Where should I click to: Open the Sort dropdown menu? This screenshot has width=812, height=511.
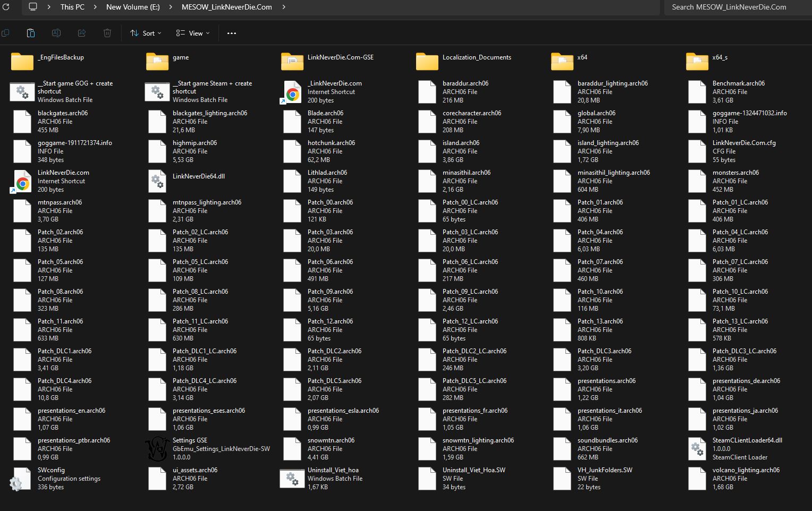click(146, 33)
